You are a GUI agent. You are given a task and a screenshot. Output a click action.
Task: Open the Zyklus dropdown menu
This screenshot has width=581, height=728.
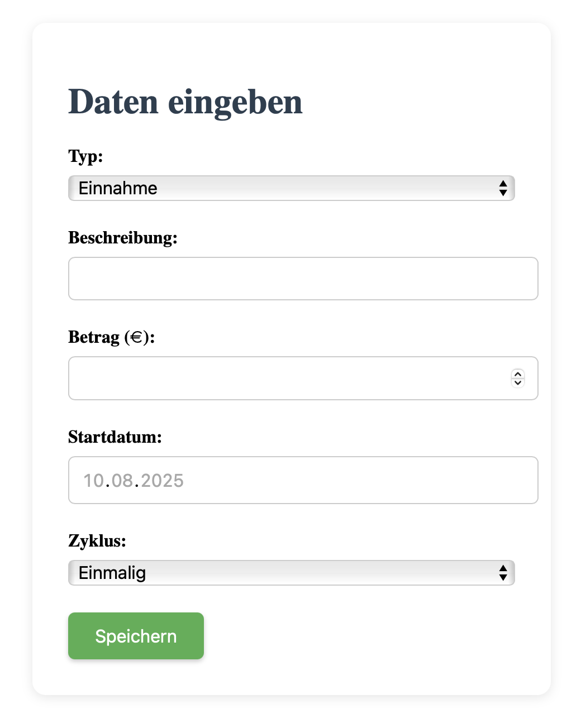(x=290, y=573)
